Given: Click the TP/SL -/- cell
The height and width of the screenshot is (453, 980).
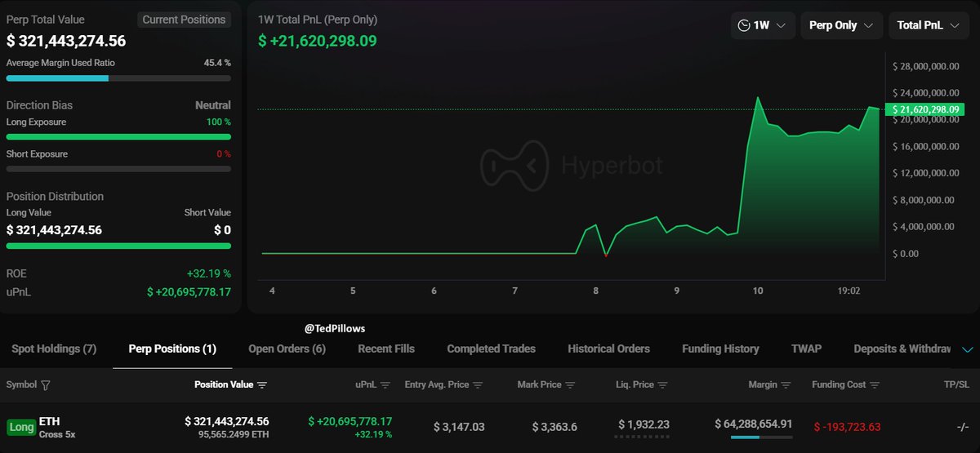Looking at the screenshot, I should click(964, 427).
